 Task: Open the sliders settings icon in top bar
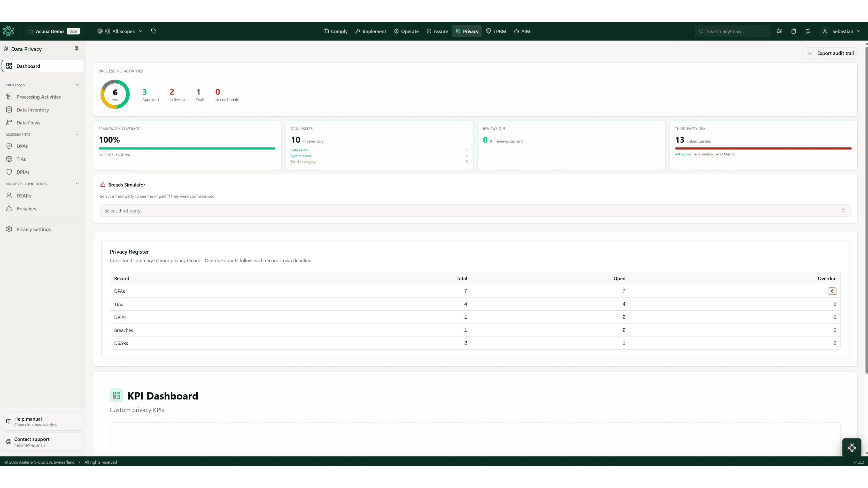(x=808, y=31)
